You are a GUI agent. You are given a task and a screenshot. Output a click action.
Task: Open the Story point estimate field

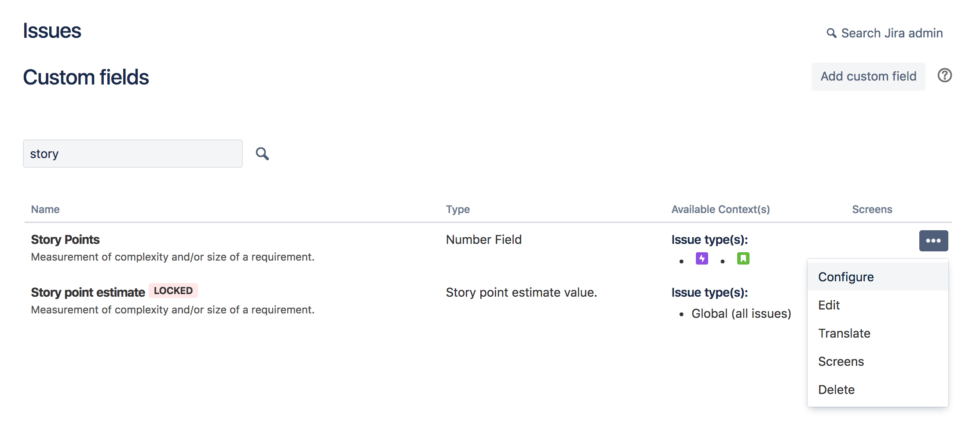[87, 292]
